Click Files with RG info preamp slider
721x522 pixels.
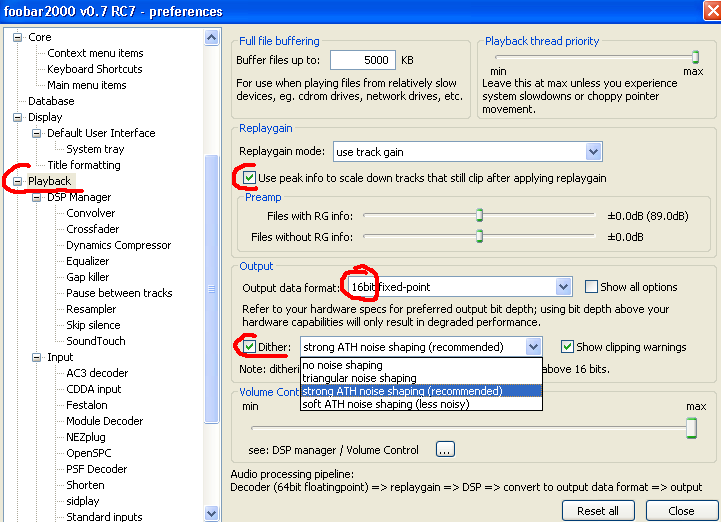(479, 215)
